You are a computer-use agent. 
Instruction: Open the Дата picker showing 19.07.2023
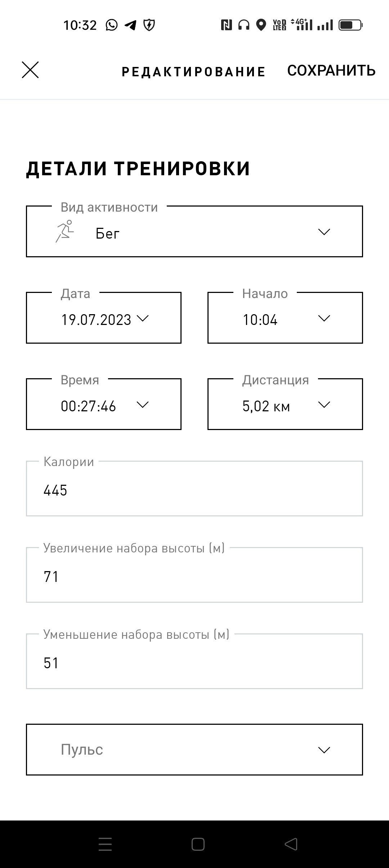[104, 318]
